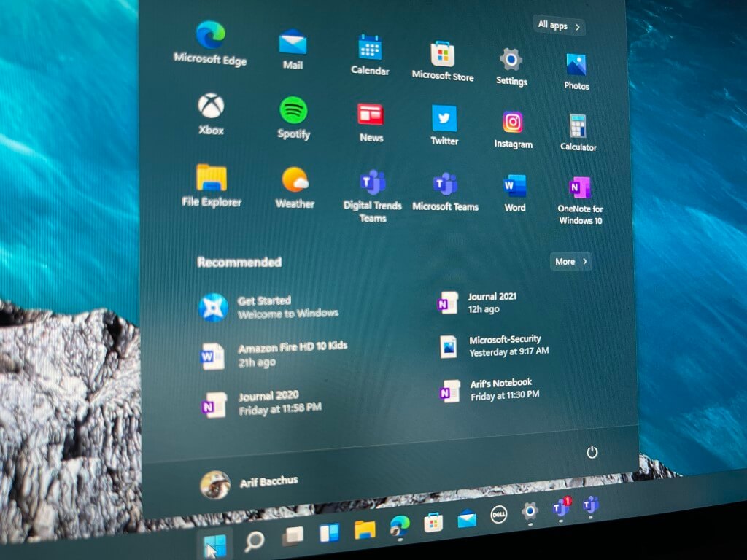Screen dimensions: 747x560
Task: Open the Instagram app
Action: pos(513,121)
